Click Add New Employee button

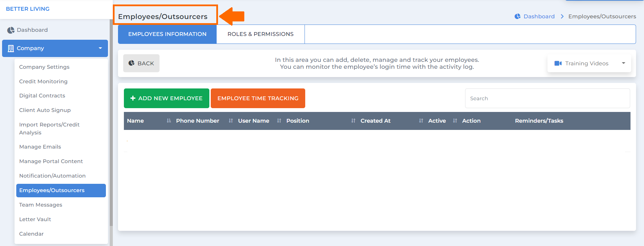166,98
